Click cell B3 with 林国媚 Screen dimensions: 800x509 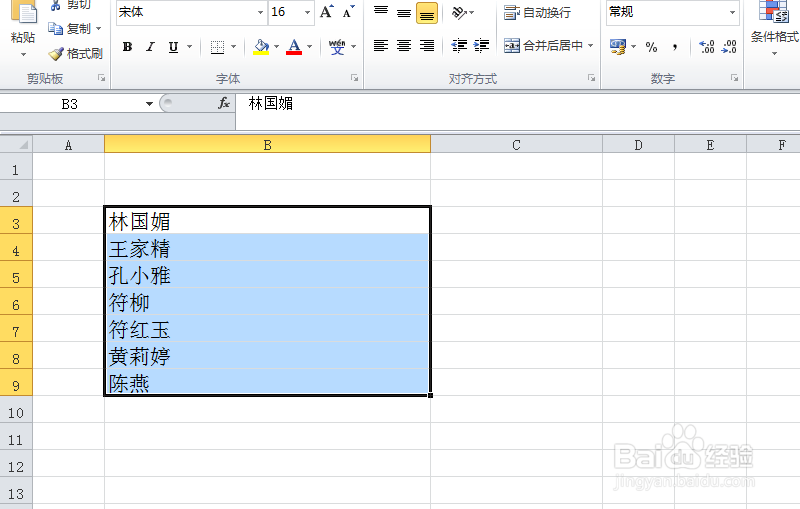pos(267,221)
